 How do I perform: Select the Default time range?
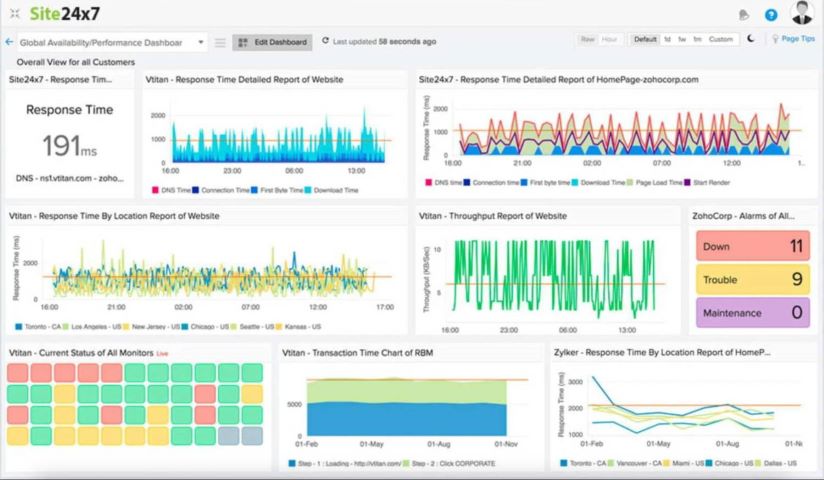coord(645,39)
